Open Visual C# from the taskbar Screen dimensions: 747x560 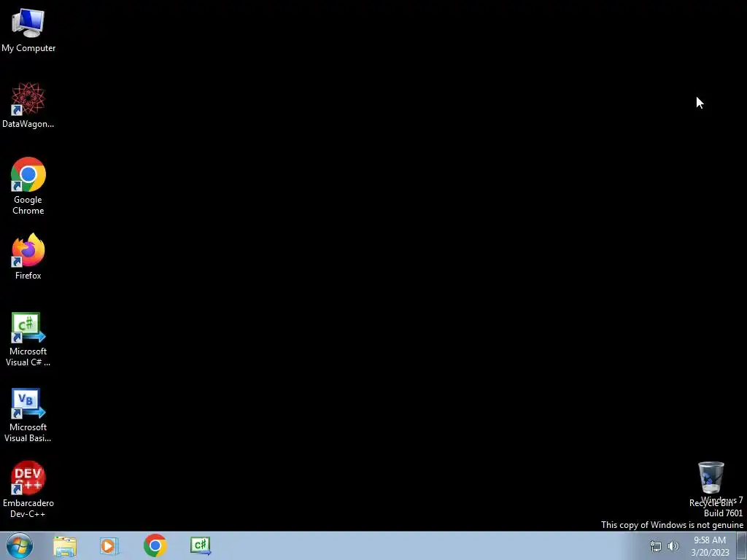(200, 545)
